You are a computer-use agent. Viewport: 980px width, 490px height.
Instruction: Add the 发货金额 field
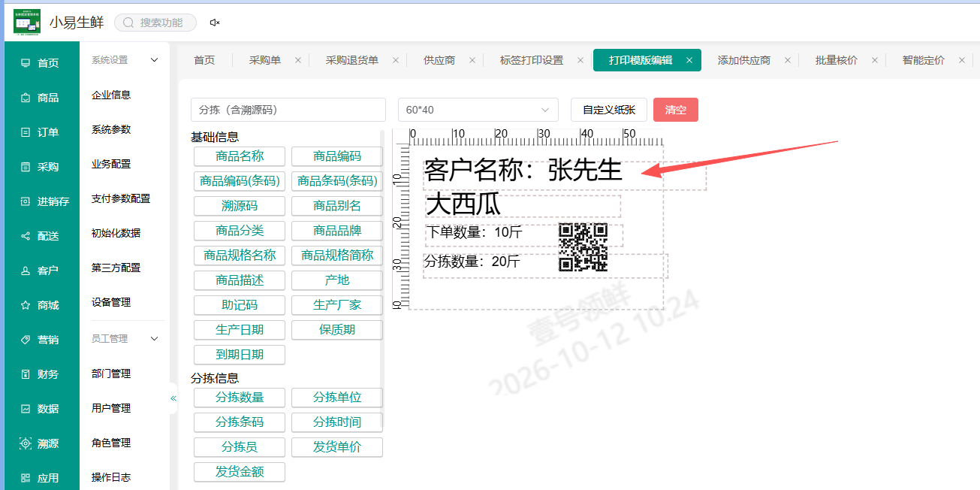coord(240,472)
